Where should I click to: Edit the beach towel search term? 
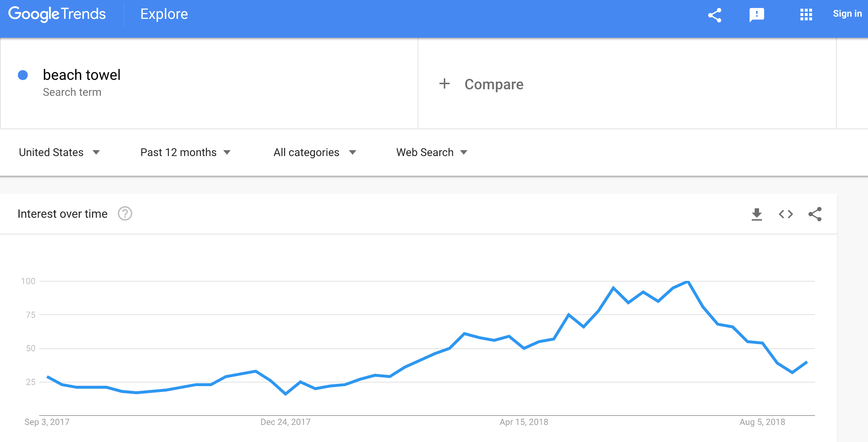[82, 75]
